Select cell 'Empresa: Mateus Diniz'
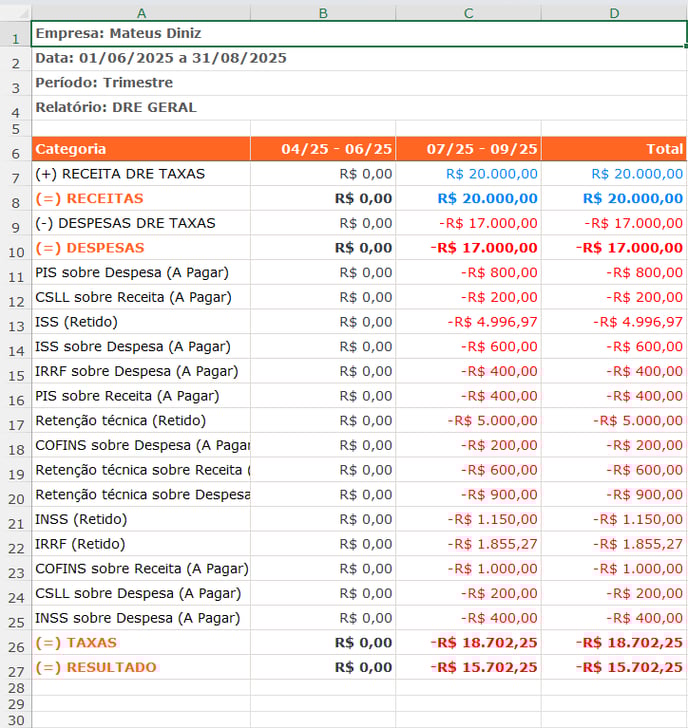The image size is (688, 728). click(x=359, y=33)
